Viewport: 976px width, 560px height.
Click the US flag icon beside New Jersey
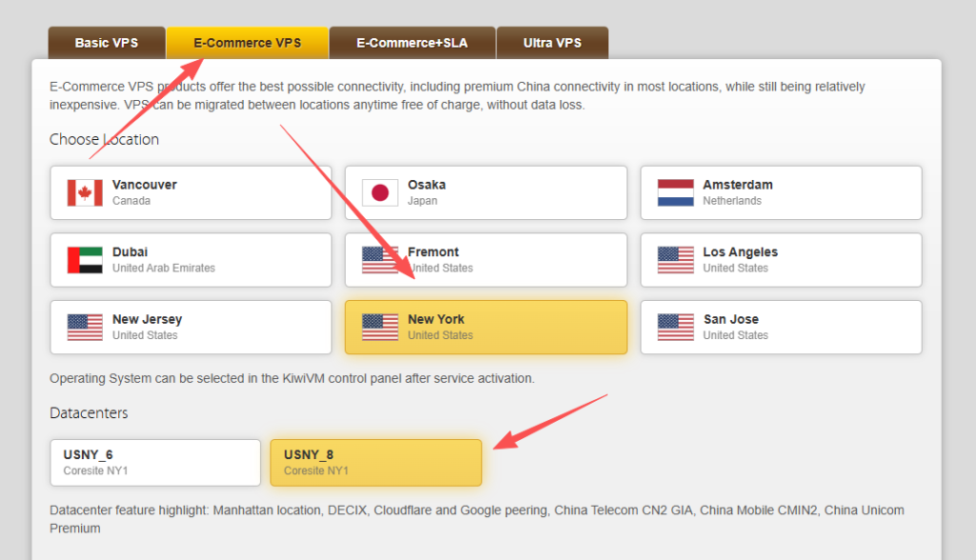pyautogui.click(x=85, y=327)
